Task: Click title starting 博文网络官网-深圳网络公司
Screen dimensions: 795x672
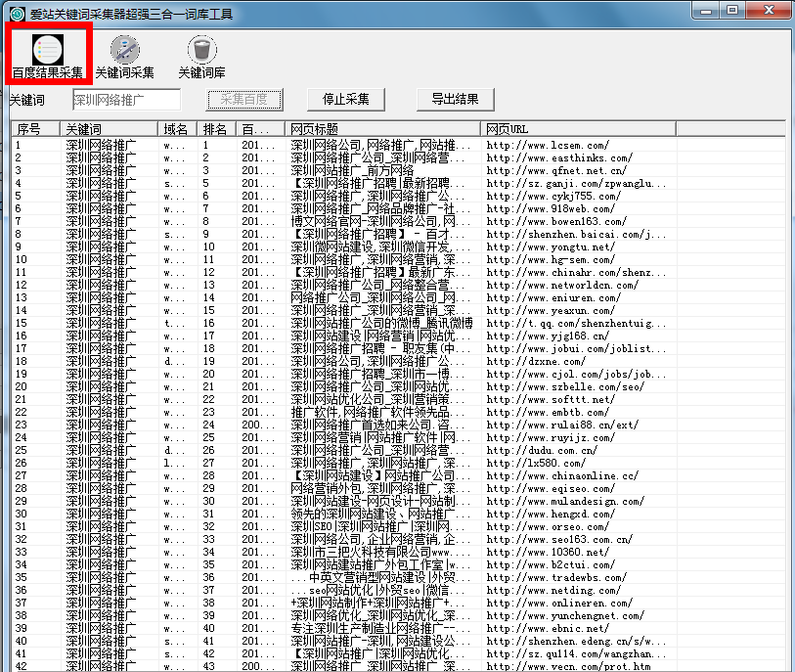Action: click(380, 221)
